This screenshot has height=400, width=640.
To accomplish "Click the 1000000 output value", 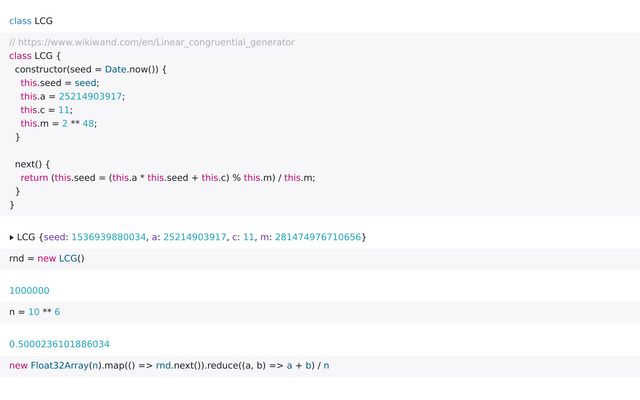I will coord(30,291).
